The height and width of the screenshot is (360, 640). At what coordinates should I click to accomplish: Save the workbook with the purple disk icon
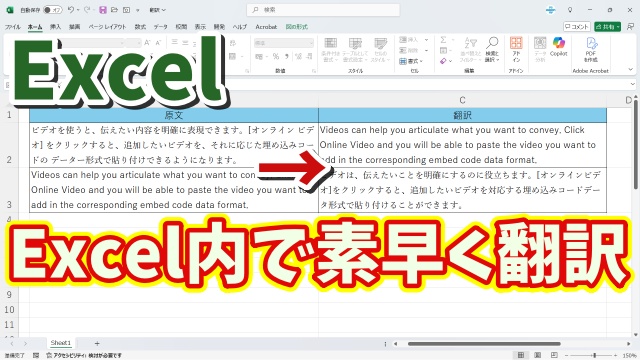tap(103, 10)
